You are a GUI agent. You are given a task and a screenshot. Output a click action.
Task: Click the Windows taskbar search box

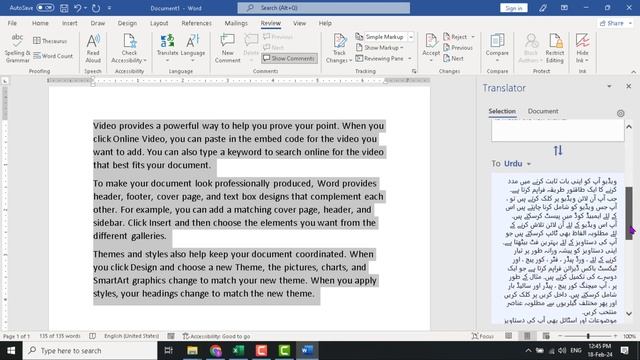click(90, 351)
